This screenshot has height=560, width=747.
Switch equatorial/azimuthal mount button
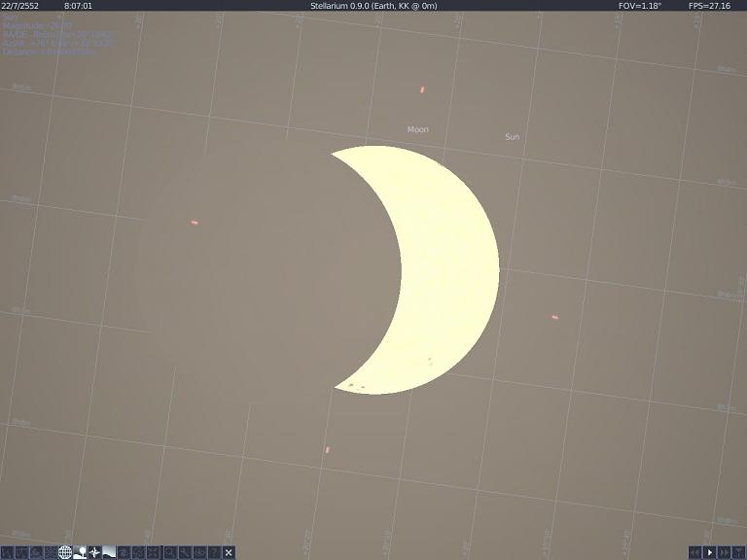pos(138,552)
